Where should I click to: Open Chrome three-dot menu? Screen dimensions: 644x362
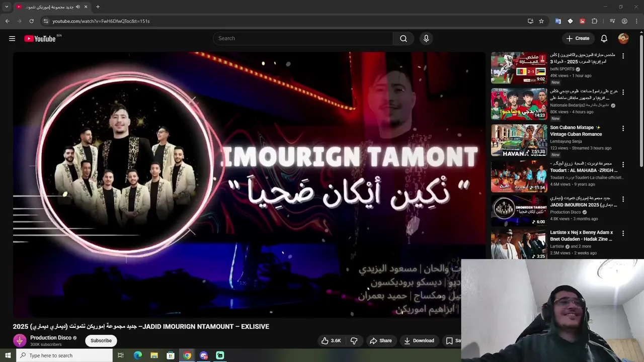pyautogui.click(x=636, y=21)
